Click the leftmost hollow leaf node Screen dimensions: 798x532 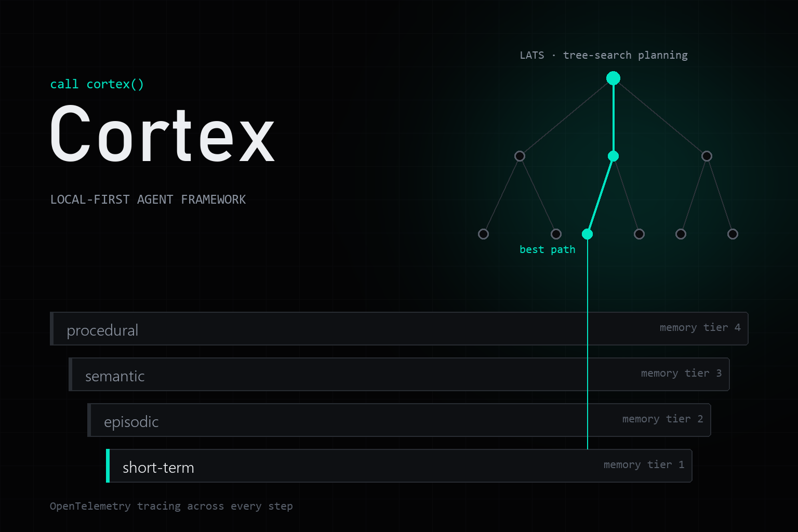point(483,234)
